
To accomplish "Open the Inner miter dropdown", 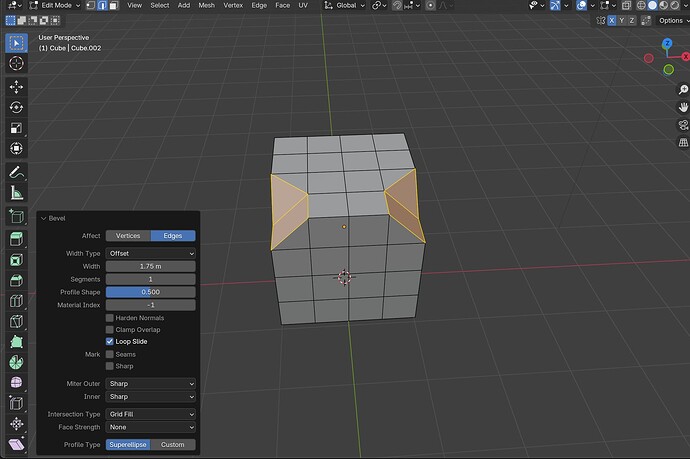I will 150,397.
